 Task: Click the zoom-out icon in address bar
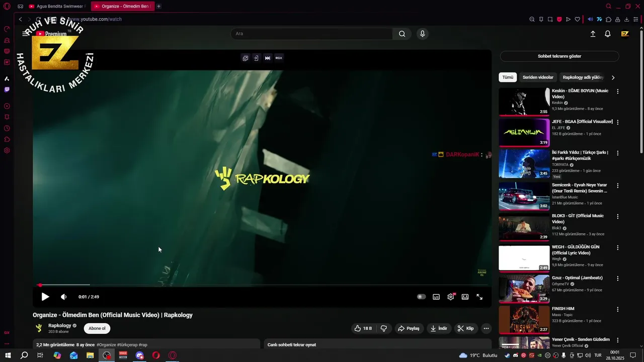(x=532, y=20)
